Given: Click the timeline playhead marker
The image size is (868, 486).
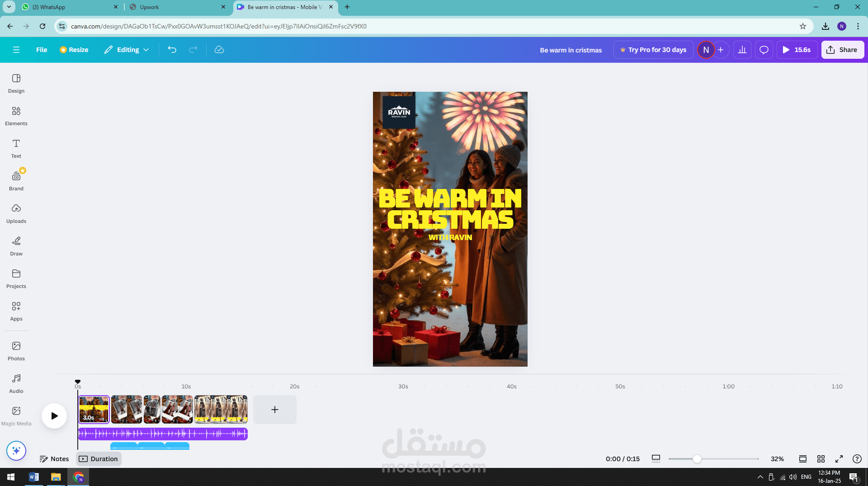Looking at the screenshot, I should (78, 382).
